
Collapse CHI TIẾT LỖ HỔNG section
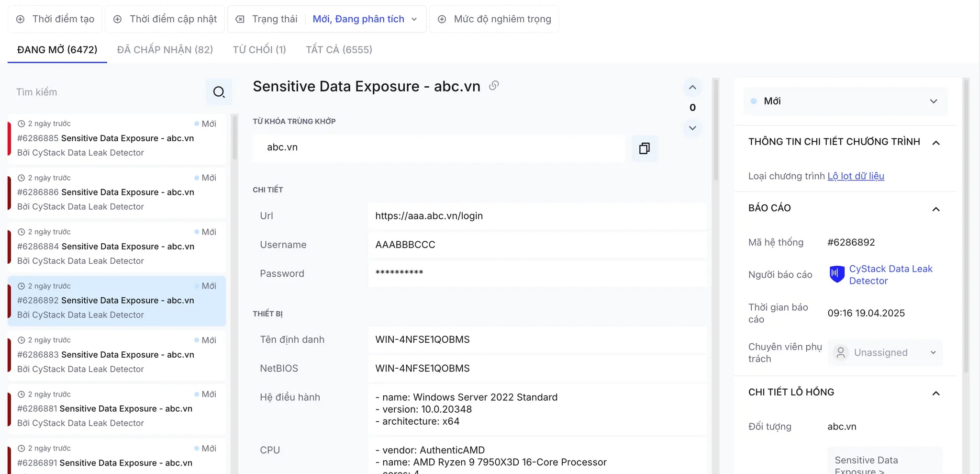(x=936, y=393)
